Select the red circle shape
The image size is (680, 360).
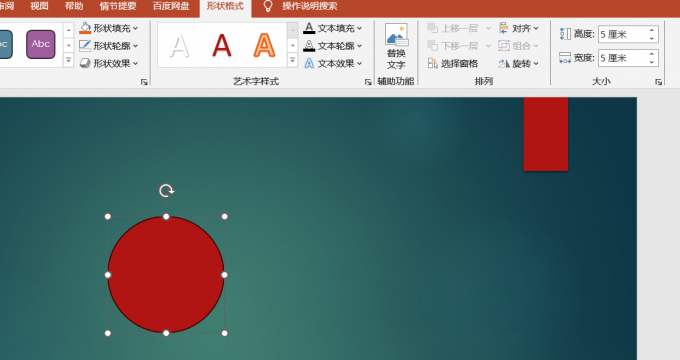166,275
